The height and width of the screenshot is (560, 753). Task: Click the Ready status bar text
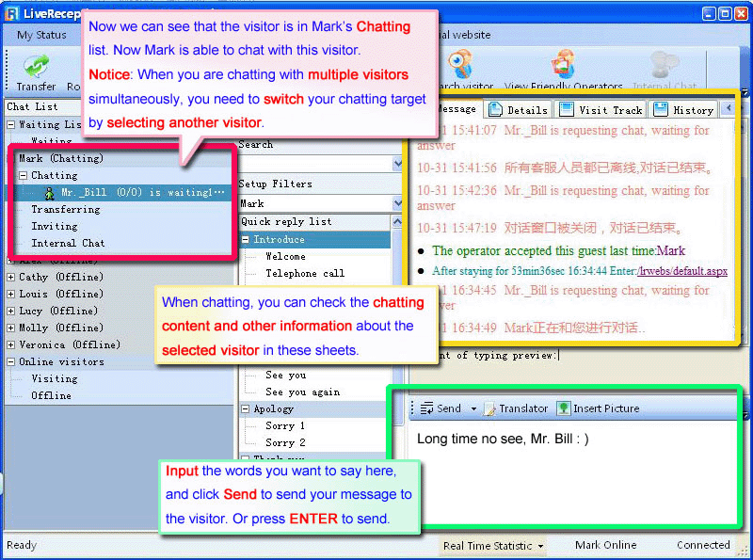(x=22, y=546)
